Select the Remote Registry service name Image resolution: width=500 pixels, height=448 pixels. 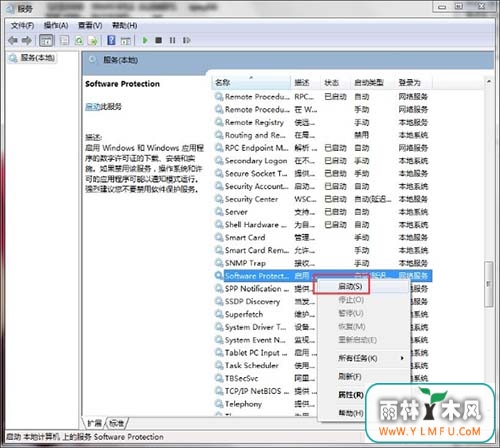(x=254, y=122)
